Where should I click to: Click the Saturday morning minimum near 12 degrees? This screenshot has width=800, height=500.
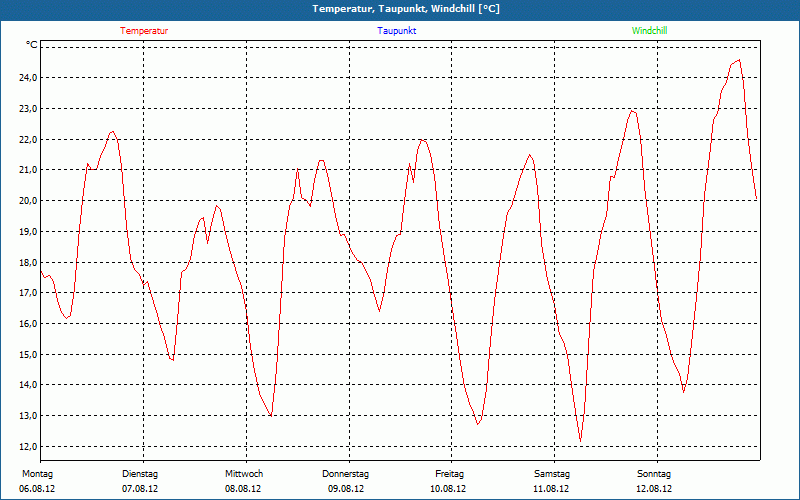point(581,441)
